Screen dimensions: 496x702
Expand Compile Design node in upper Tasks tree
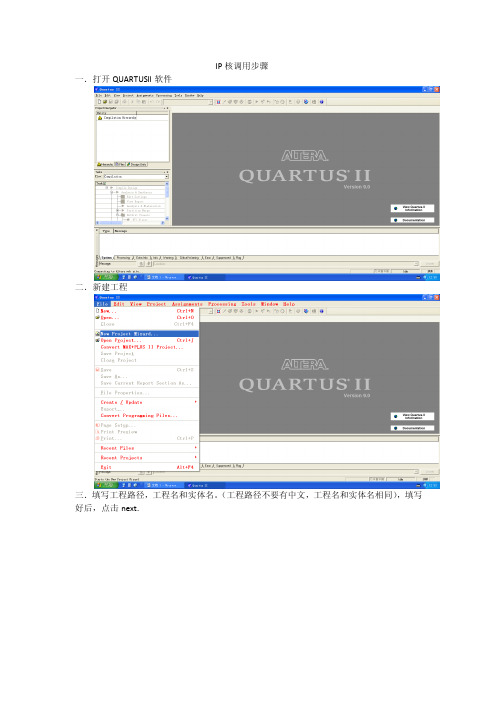pyautogui.click(x=107, y=188)
